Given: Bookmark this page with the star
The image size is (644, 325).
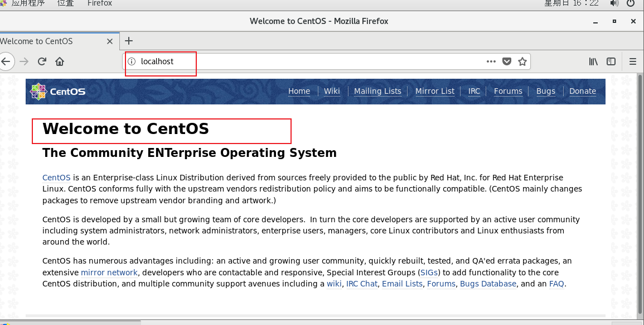Looking at the screenshot, I should point(522,62).
